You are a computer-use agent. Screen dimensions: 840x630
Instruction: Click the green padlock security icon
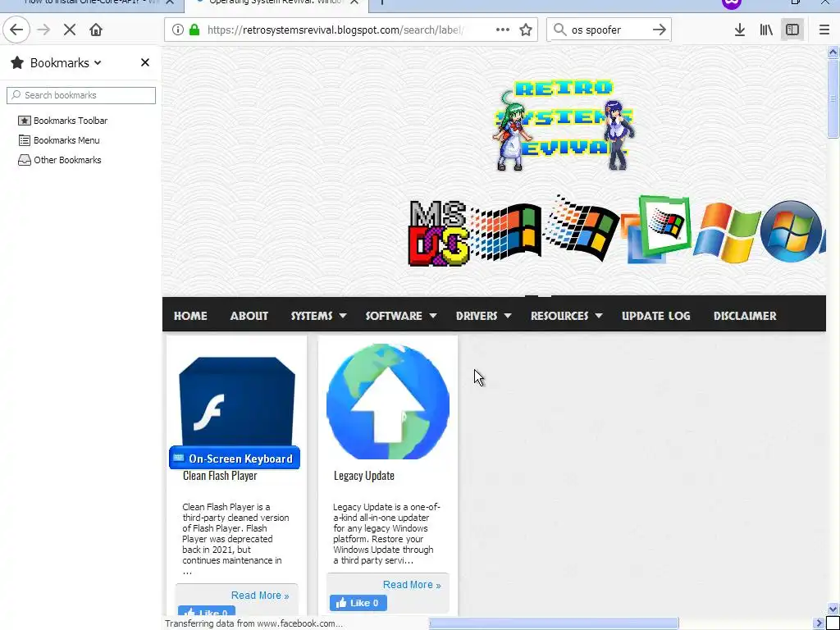coord(194,30)
